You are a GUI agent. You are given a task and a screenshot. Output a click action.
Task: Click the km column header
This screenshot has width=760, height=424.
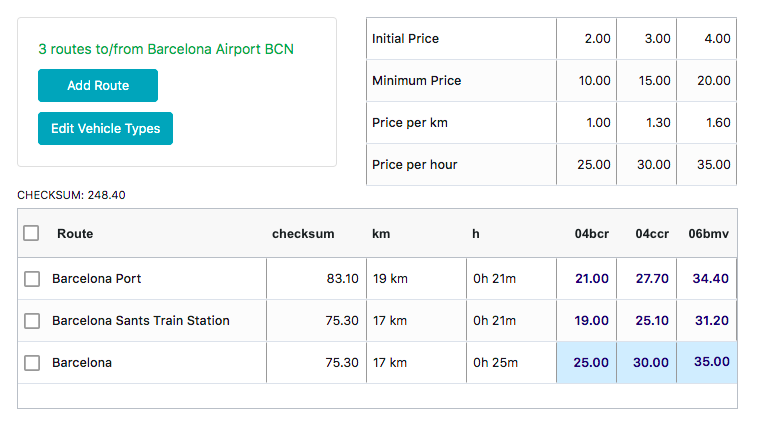381,234
